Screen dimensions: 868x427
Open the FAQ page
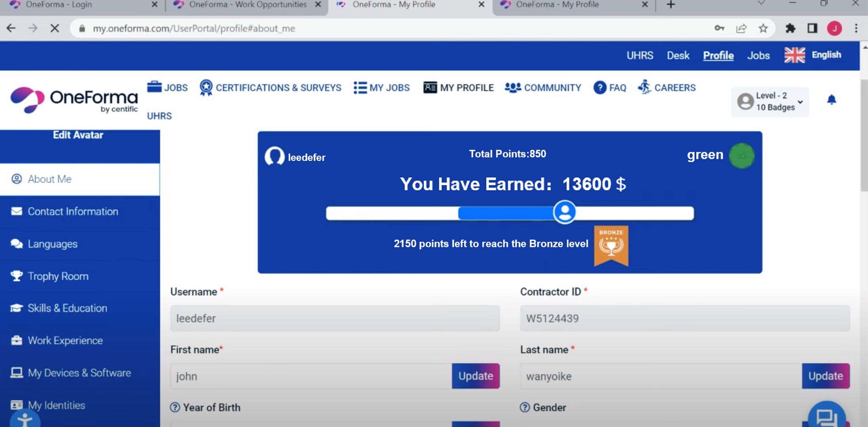pyautogui.click(x=610, y=87)
